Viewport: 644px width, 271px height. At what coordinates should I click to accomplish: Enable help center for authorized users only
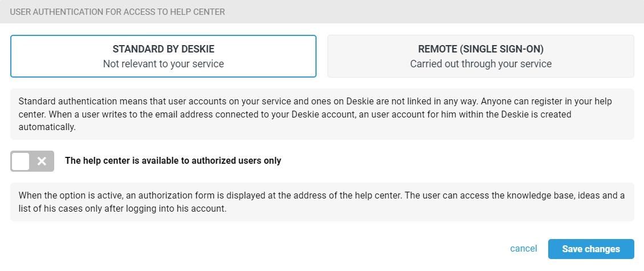(32, 161)
